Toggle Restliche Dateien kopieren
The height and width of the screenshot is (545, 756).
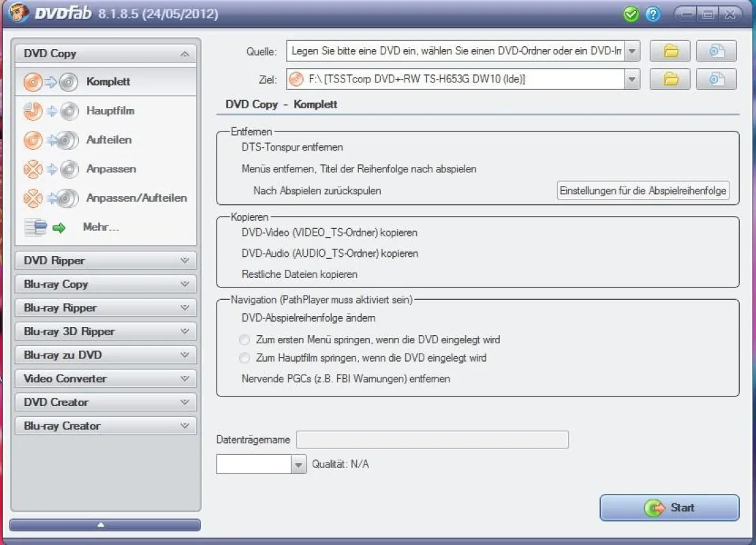coord(300,274)
